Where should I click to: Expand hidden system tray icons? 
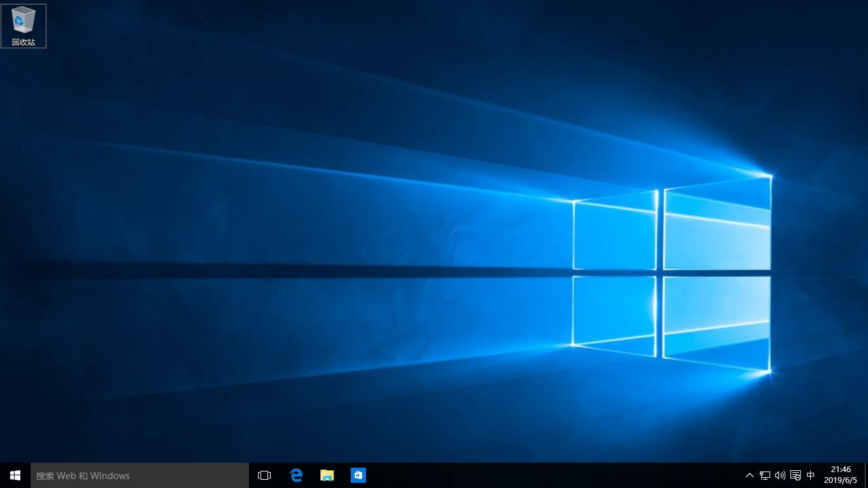(x=750, y=475)
